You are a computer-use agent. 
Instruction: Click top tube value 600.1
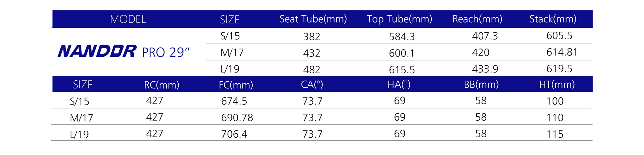click(402, 53)
